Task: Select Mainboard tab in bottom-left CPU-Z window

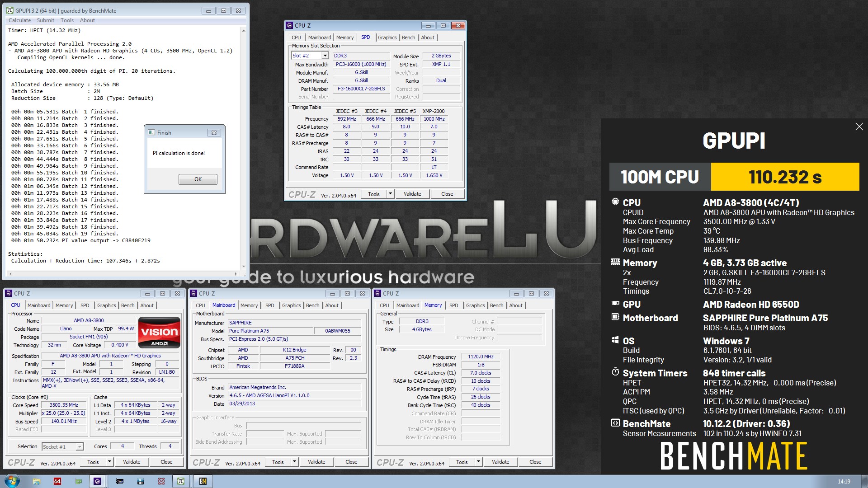Action: coord(39,305)
